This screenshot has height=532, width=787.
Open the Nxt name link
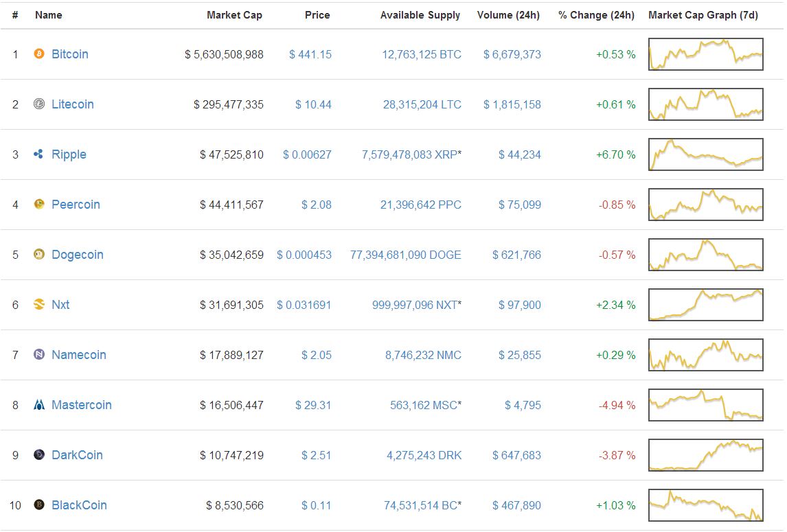click(60, 305)
